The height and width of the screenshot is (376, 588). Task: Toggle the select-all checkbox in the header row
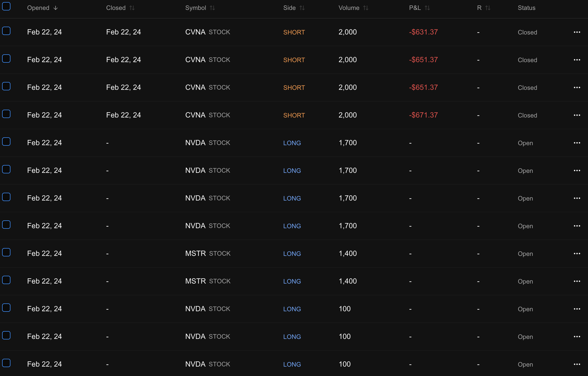(6, 6)
